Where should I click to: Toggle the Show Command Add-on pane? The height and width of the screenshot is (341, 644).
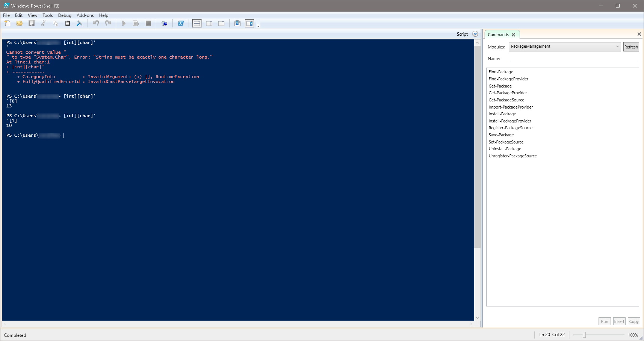[x=249, y=23]
